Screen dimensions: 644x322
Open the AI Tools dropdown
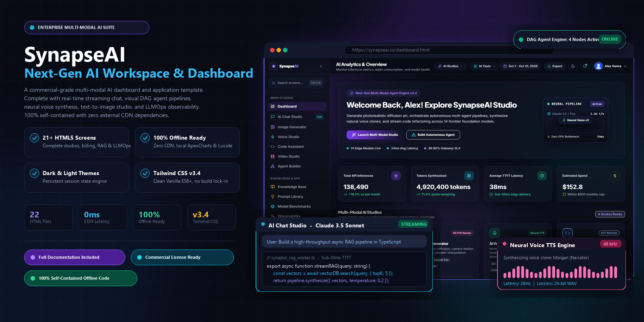point(485,66)
